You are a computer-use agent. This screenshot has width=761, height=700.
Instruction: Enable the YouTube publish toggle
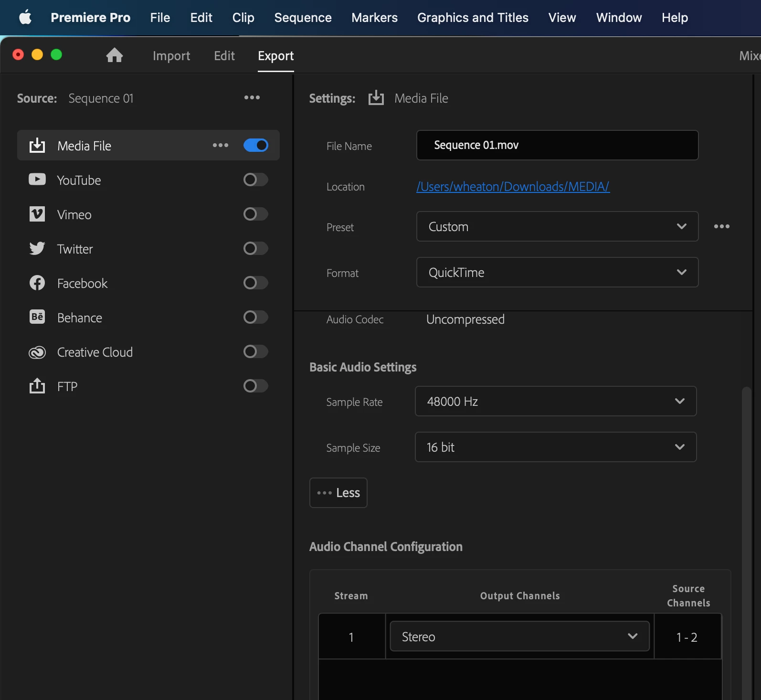[256, 180]
